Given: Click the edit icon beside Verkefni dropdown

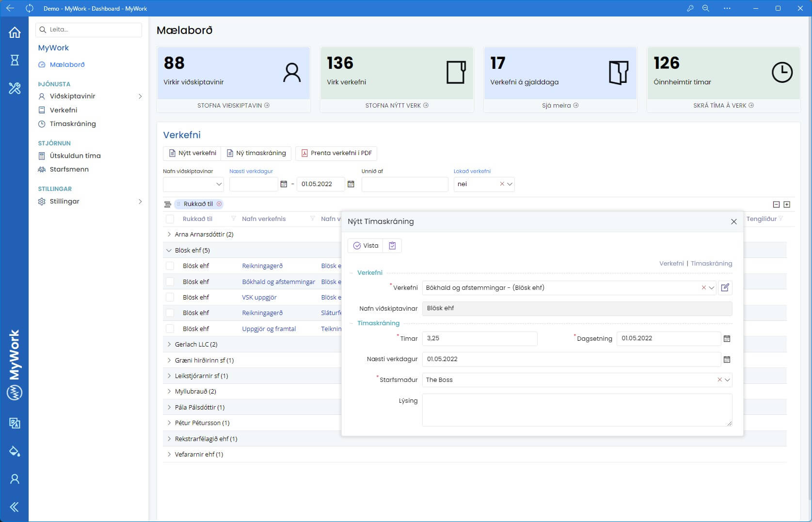Looking at the screenshot, I should pyautogui.click(x=725, y=288).
